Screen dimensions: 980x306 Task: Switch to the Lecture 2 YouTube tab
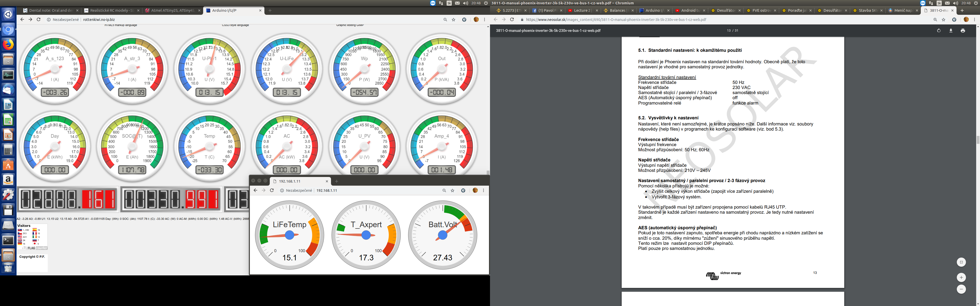tap(582, 11)
